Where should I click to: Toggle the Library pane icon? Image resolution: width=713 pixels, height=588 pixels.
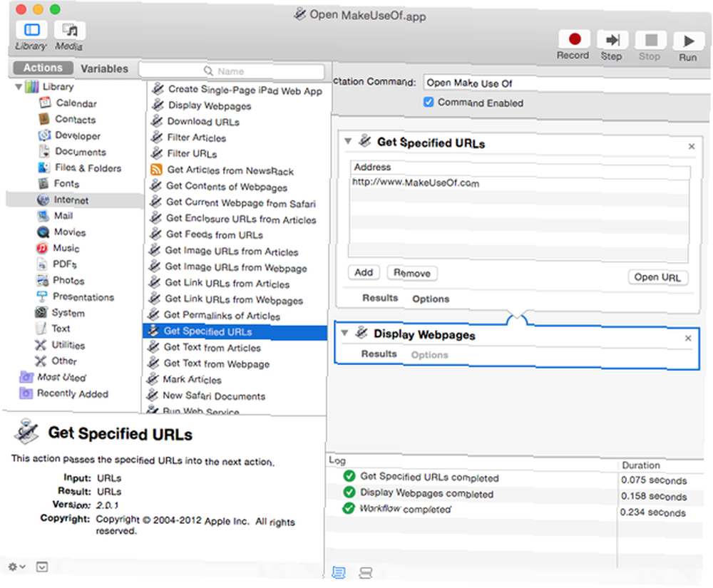coord(31,30)
